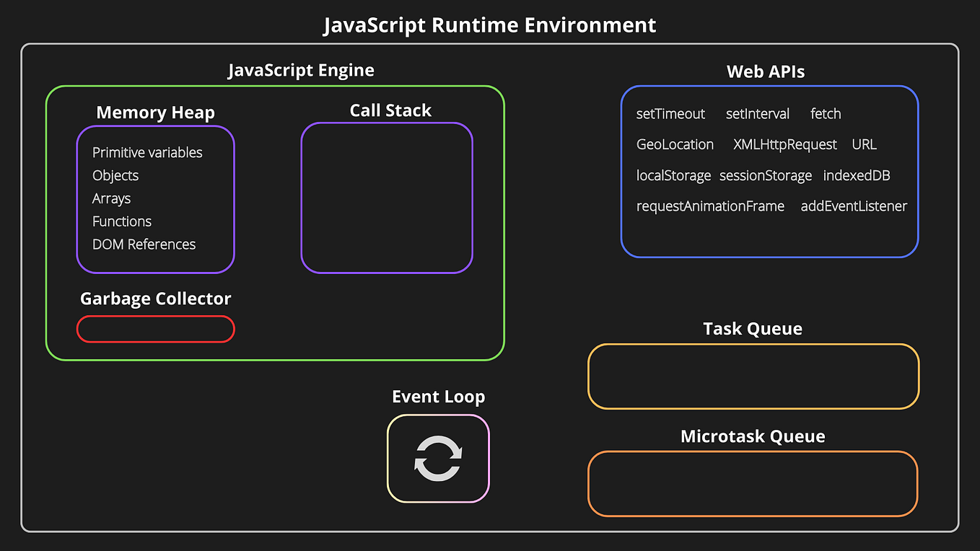The height and width of the screenshot is (551, 980).
Task: Open the Web APIs section
Action: [765, 71]
